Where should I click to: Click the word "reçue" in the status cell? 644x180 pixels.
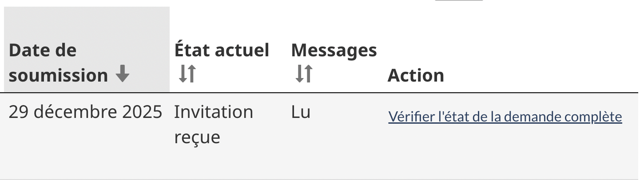click(x=197, y=137)
